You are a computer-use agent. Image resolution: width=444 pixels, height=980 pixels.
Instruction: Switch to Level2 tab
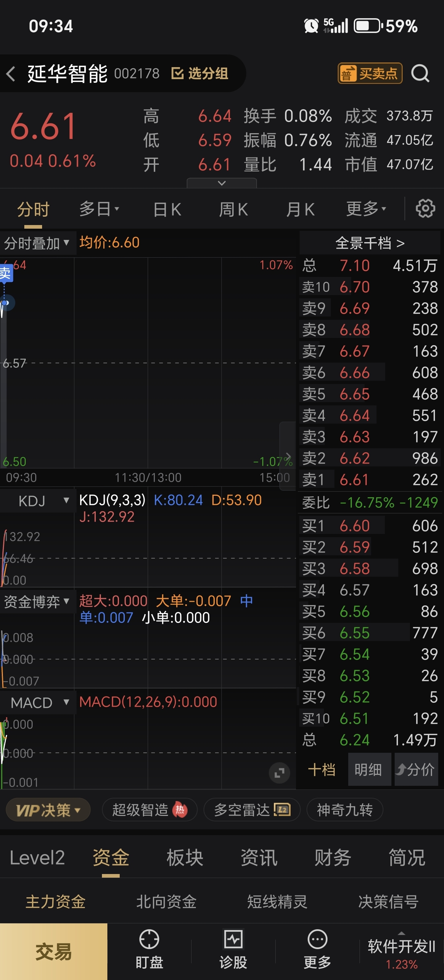pos(37,858)
